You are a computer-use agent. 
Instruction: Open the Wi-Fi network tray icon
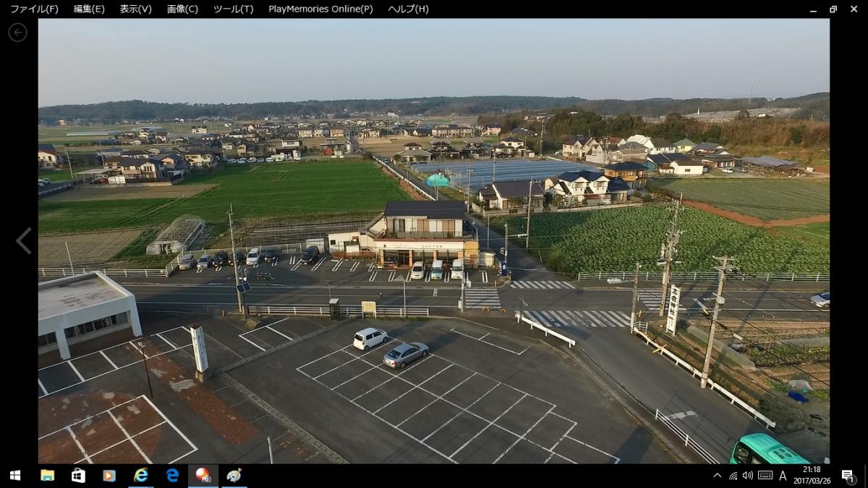733,476
